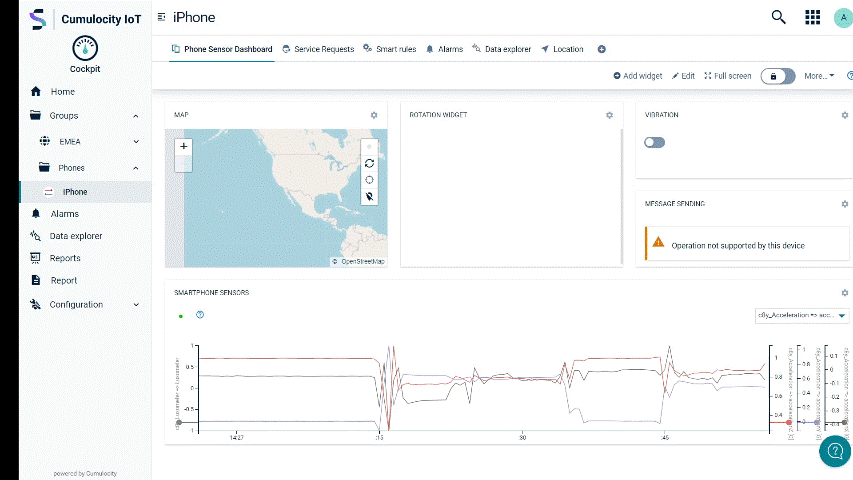Screen dimensions: 853x480
Task: Open the user avatar menu
Action: [x=843, y=17]
